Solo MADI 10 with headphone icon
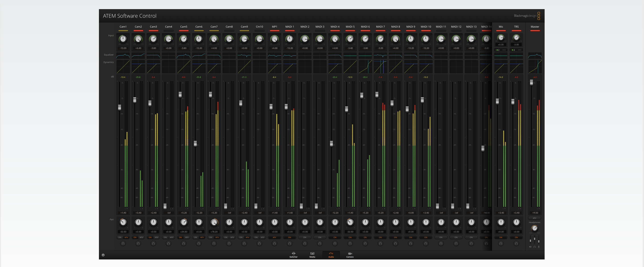644x267 pixels. [426, 244]
